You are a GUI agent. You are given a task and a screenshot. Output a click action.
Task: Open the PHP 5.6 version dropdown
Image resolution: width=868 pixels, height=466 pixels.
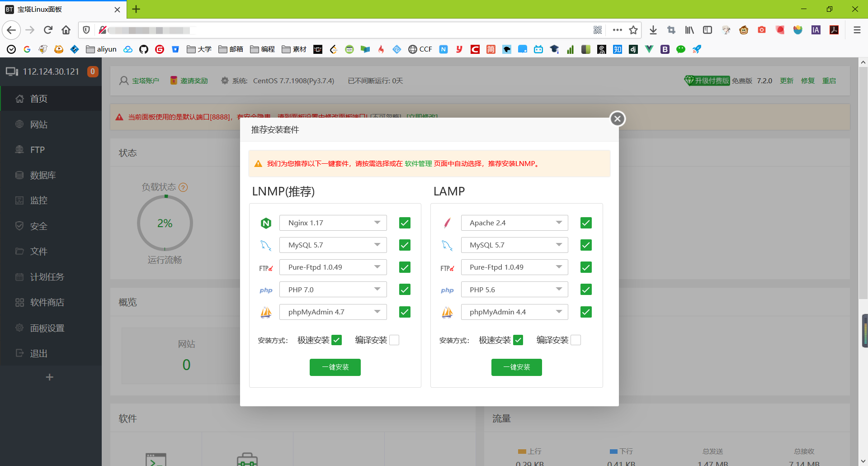[514, 290]
